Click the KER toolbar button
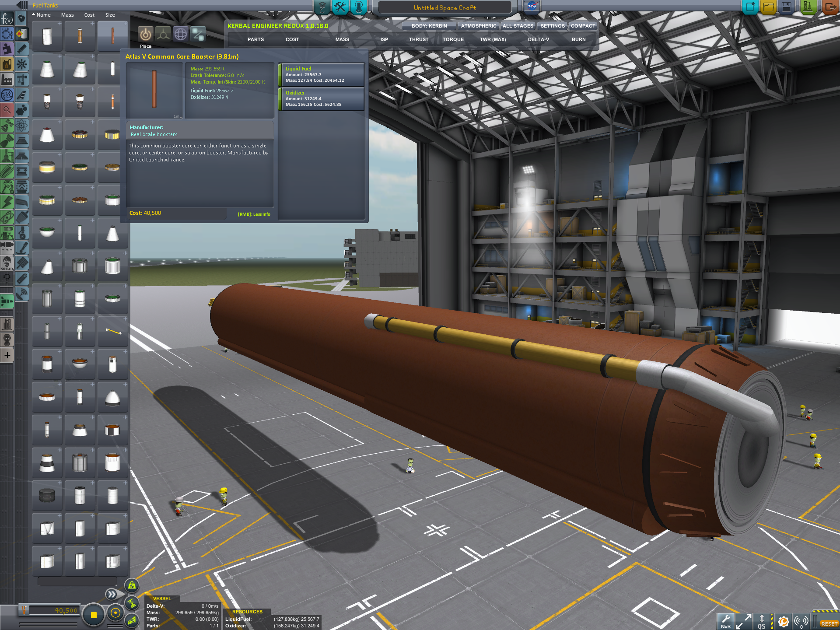Image resolution: width=840 pixels, height=630 pixels. (726, 621)
